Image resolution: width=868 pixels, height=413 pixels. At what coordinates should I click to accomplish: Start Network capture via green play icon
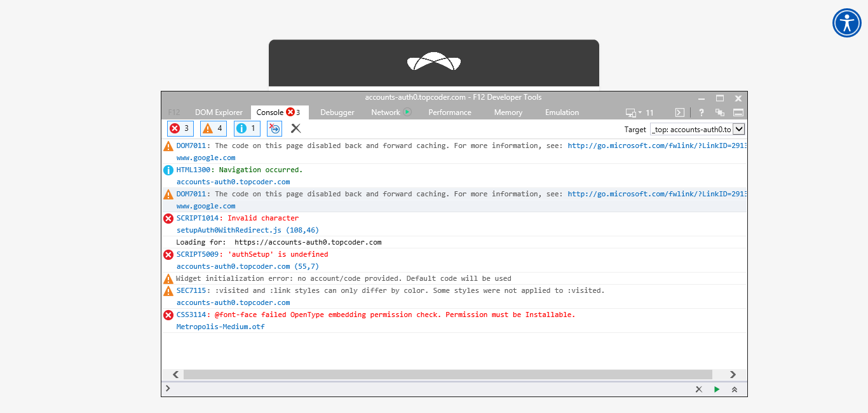[x=407, y=112]
